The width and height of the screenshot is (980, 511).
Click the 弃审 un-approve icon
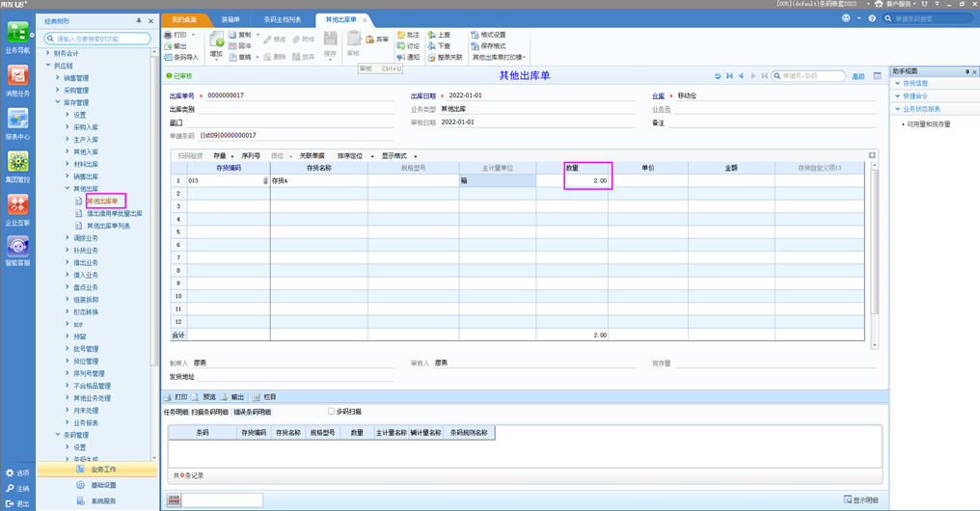(370, 40)
